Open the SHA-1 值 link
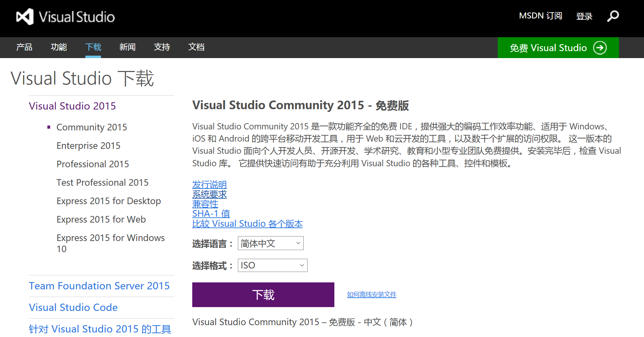 211,214
